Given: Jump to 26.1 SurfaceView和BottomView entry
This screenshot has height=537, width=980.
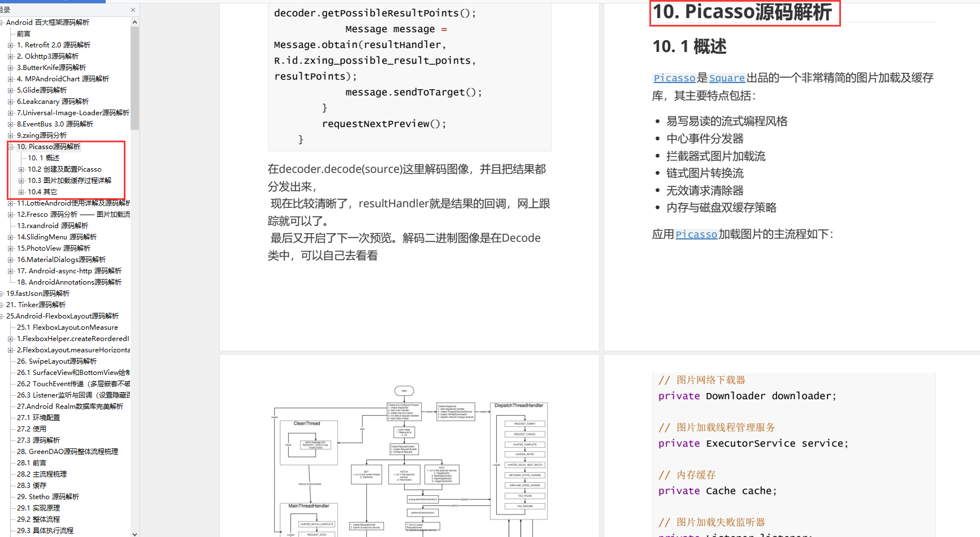Looking at the screenshot, I should (x=73, y=373).
